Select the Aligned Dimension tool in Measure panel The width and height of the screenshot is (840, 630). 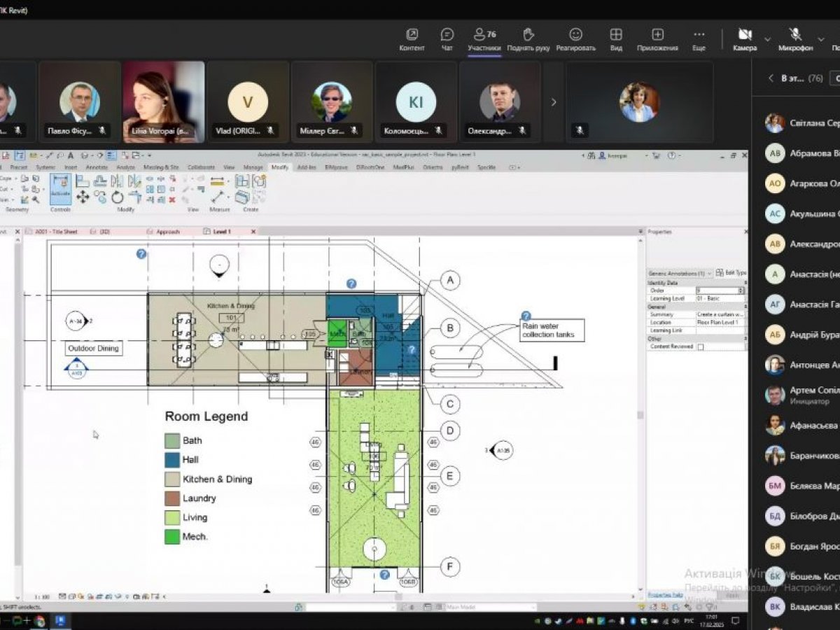[218, 198]
